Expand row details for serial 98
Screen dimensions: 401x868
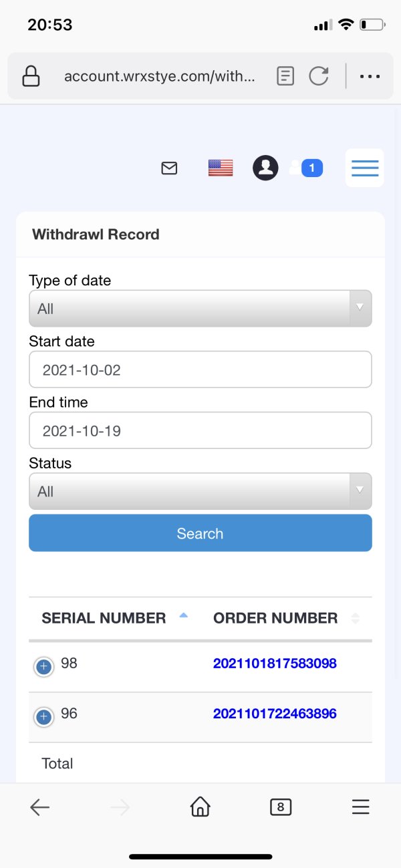pos(44,666)
